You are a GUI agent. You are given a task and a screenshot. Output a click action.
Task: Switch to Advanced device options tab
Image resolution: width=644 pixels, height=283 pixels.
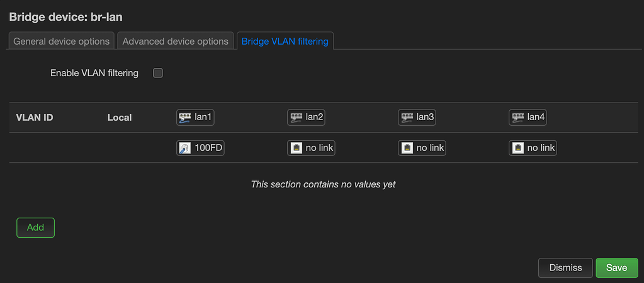175,42
